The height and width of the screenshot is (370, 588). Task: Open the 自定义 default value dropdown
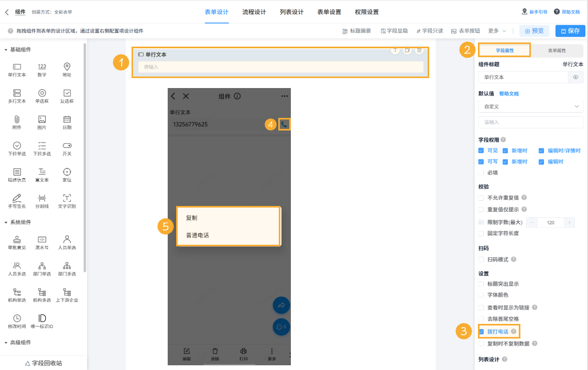point(531,106)
